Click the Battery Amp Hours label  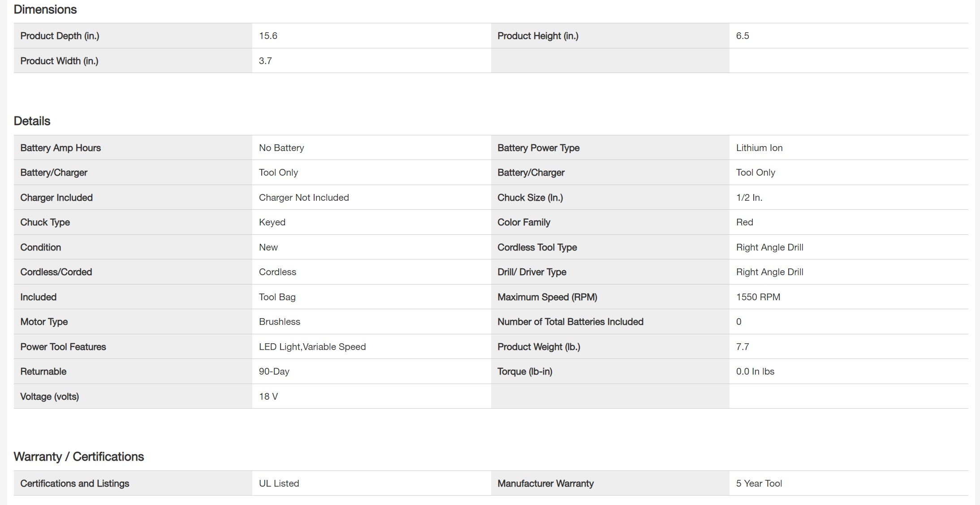click(x=60, y=148)
